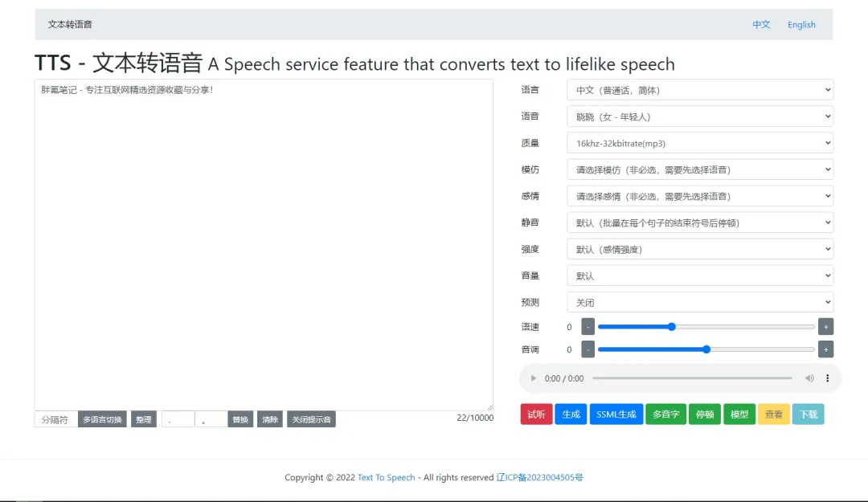Viewport: 868px width, 502px height.
Task: Adjust the 音调 pitch slider
Action: point(706,349)
